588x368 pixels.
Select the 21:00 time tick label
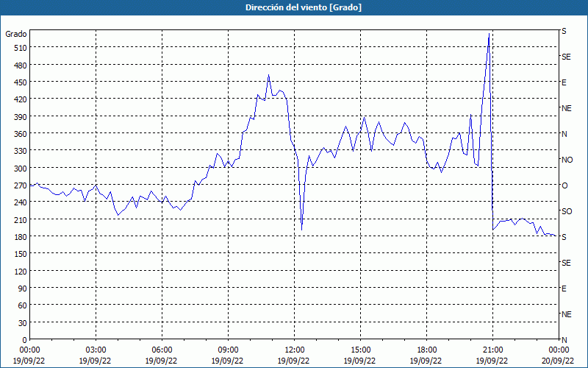492,350
